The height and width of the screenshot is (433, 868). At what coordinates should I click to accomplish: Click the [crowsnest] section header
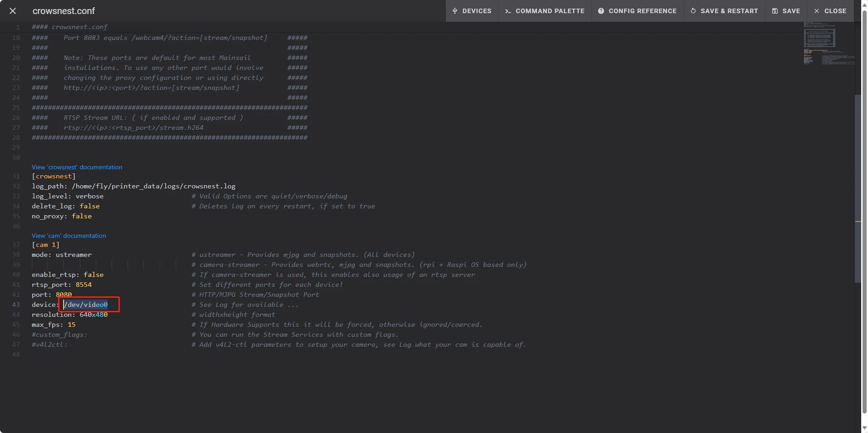[x=54, y=176]
